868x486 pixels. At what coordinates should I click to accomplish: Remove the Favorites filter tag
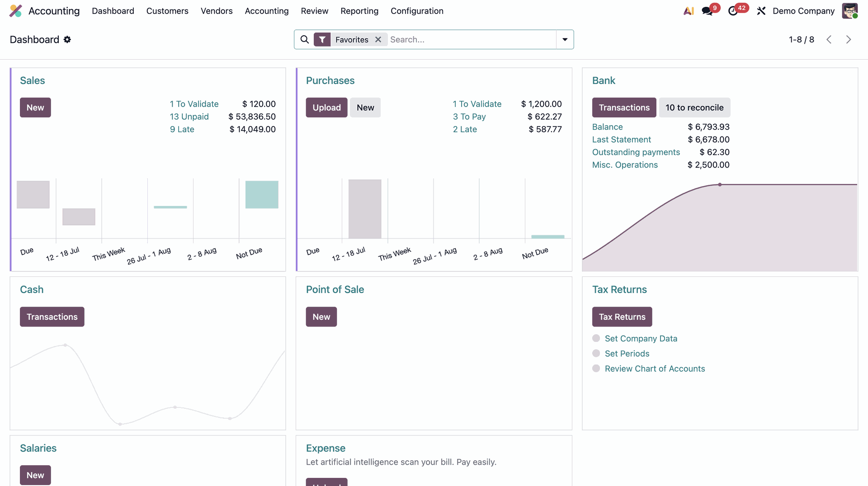(378, 40)
